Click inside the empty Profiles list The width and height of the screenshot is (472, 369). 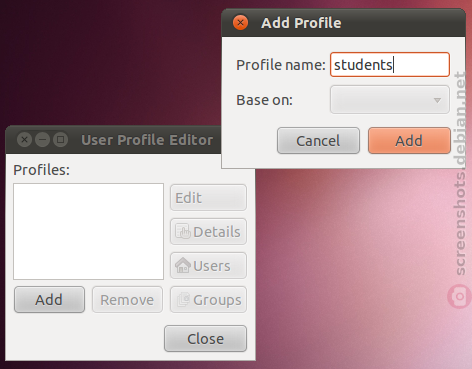(x=88, y=231)
